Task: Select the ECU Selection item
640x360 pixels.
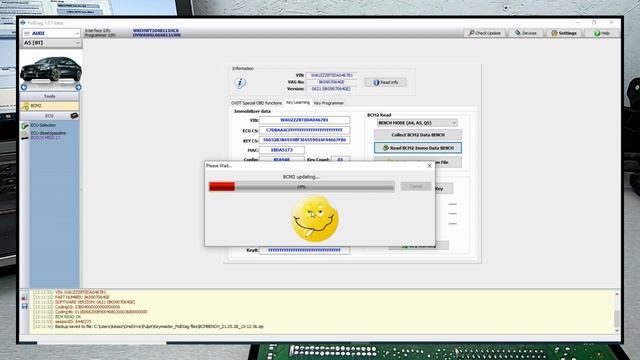Action: 43,125
